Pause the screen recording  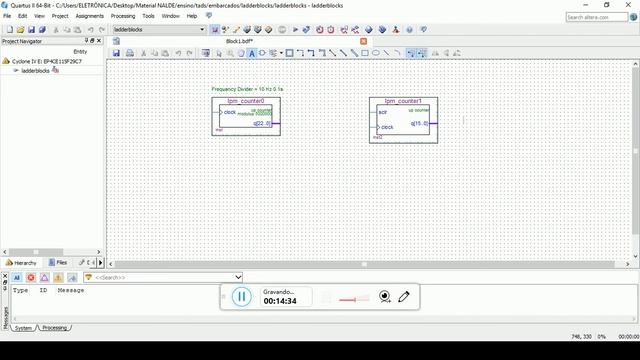click(x=242, y=296)
